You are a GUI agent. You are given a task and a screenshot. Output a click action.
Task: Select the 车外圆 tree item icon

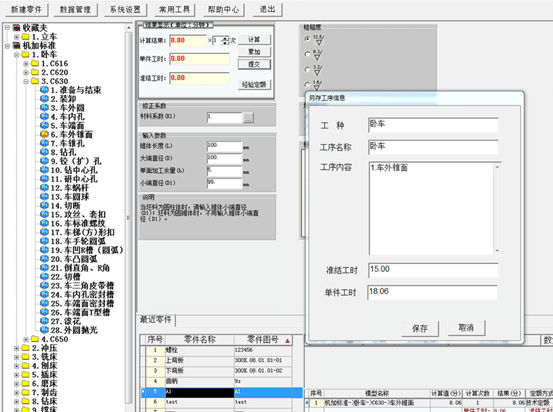point(44,108)
